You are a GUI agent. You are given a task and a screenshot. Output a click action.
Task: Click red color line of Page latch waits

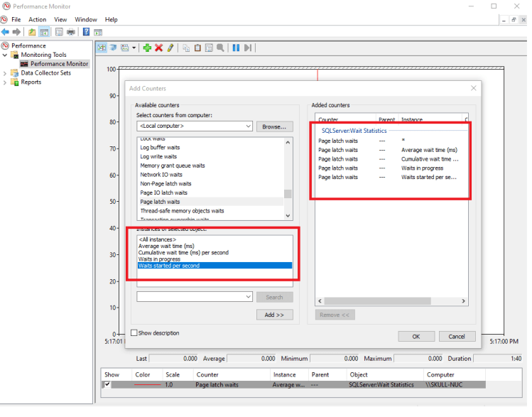147,384
